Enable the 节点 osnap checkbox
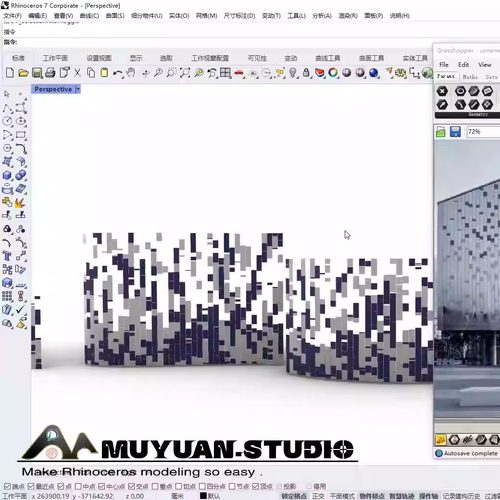Viewport: 500px width, 500px height. point(232,486)
